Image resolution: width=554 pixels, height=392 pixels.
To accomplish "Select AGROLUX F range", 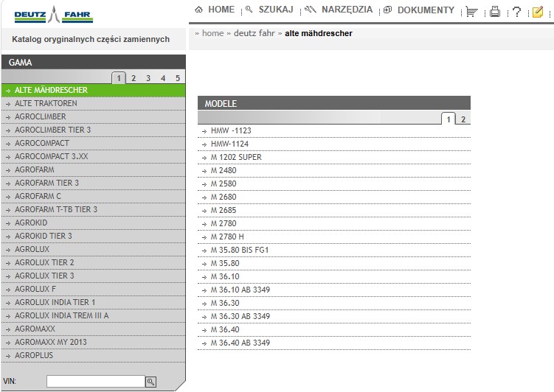I will 93,290.
